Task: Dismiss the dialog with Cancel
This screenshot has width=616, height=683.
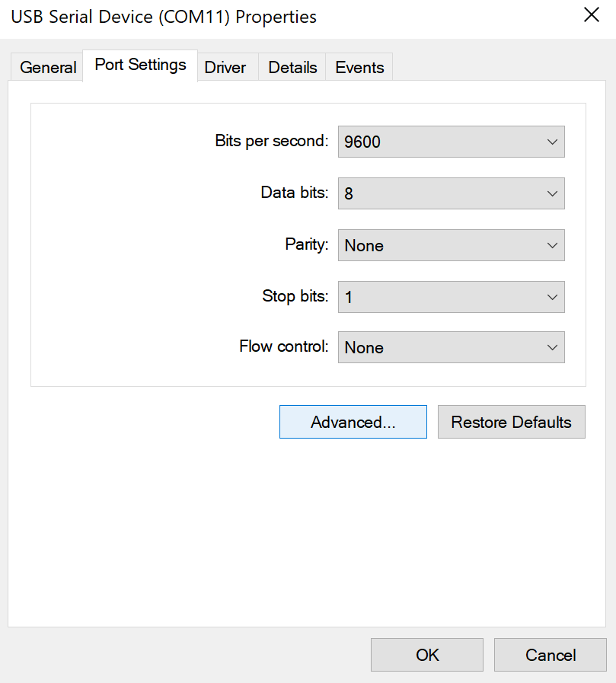Action: 551,655
